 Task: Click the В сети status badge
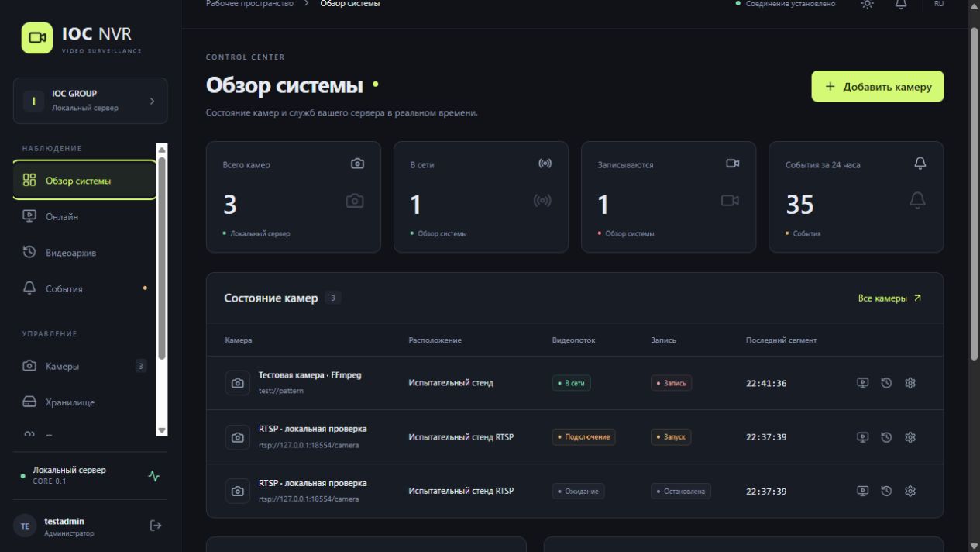[x=571, y=383]
